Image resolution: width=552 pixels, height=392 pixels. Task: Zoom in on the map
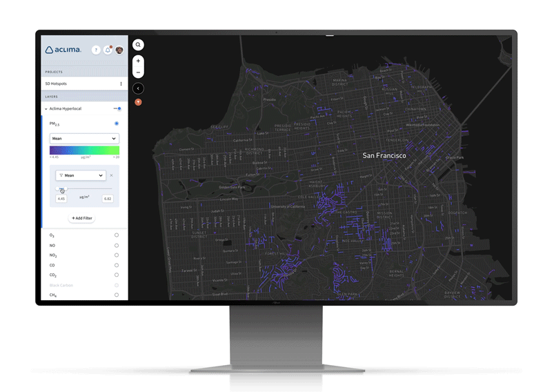(x=138, y=61)
